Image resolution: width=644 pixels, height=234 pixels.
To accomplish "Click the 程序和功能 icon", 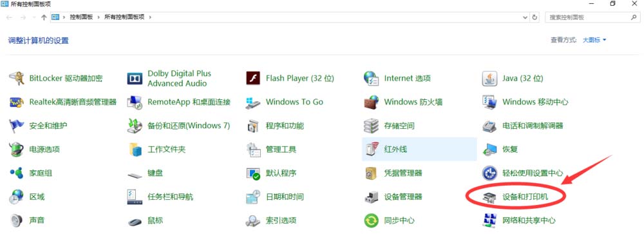I will [x=253, y=126].
